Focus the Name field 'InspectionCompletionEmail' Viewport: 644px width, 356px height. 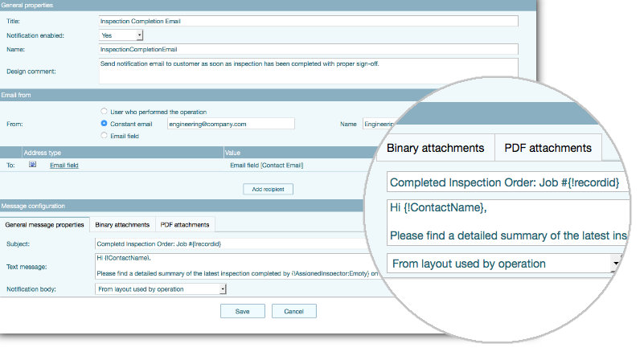tap(309, 49)
